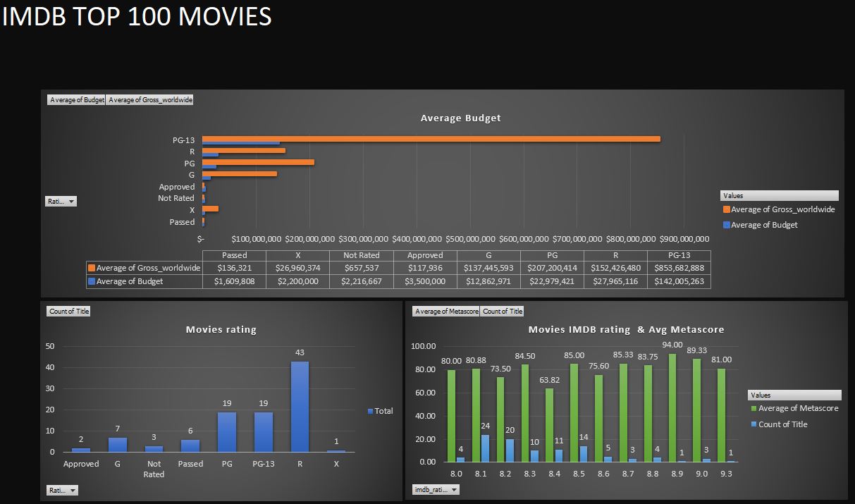Select the blue Average of Budget legend swatch

click(727, 225)
